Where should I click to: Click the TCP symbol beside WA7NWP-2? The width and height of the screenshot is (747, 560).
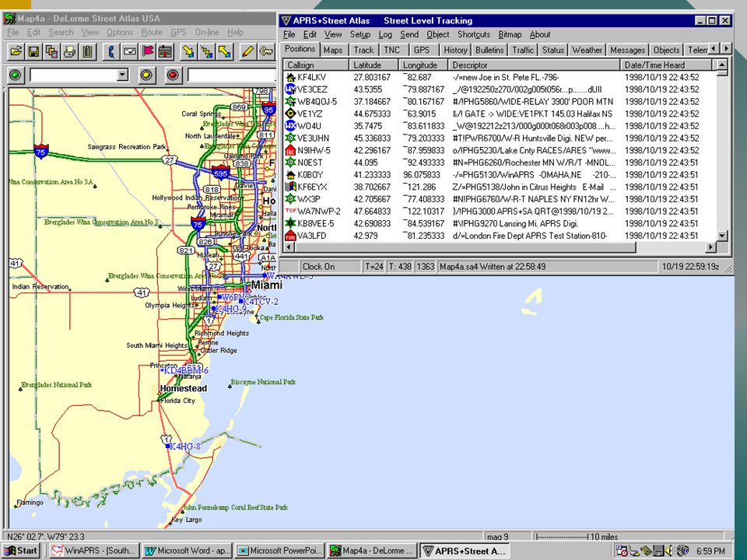coord(290,211)
